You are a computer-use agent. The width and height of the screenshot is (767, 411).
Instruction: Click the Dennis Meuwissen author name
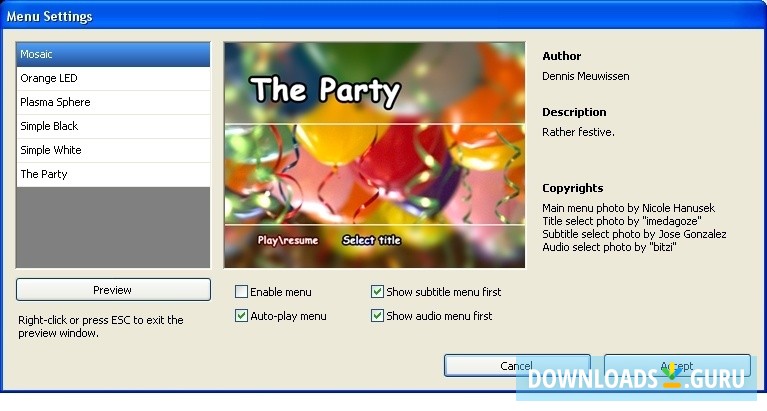point(586,76)
